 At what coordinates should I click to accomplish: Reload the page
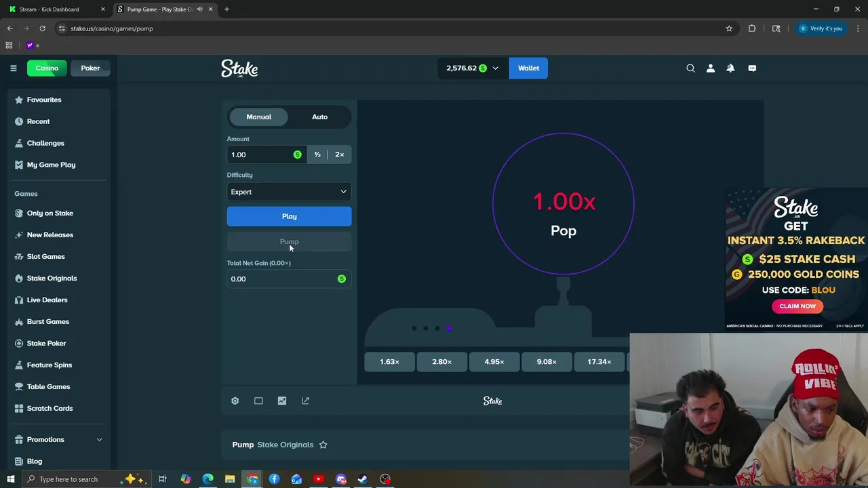pyautogui.click(x=42, y=28)
